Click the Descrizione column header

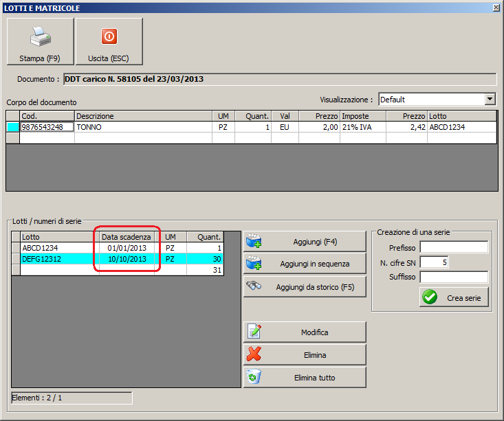143,116
